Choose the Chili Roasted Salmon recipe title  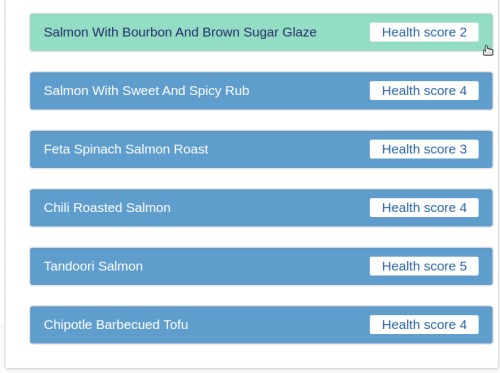pos(107,208)
